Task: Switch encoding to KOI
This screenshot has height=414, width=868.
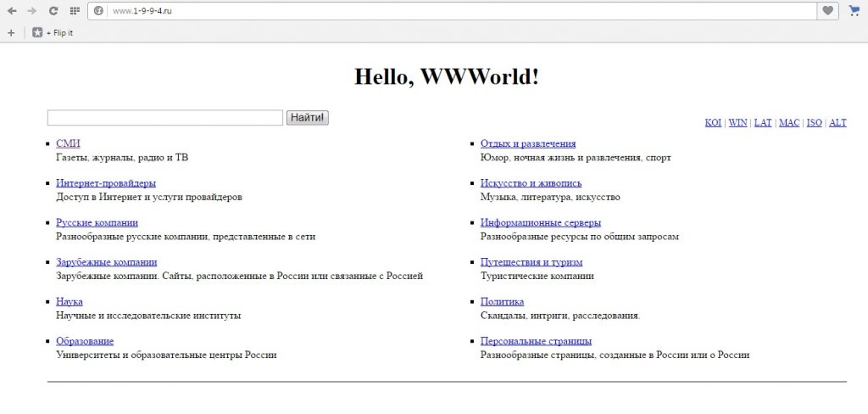Action: click(713, 123)
